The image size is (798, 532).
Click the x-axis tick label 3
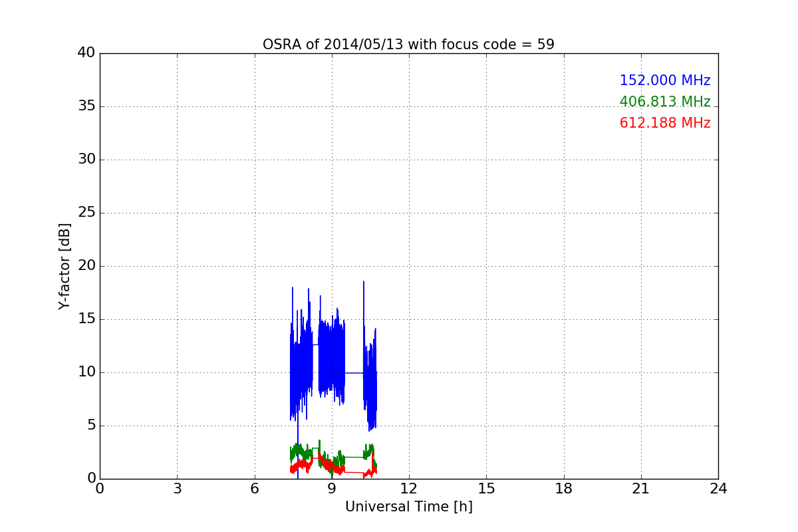click(177, 488)
